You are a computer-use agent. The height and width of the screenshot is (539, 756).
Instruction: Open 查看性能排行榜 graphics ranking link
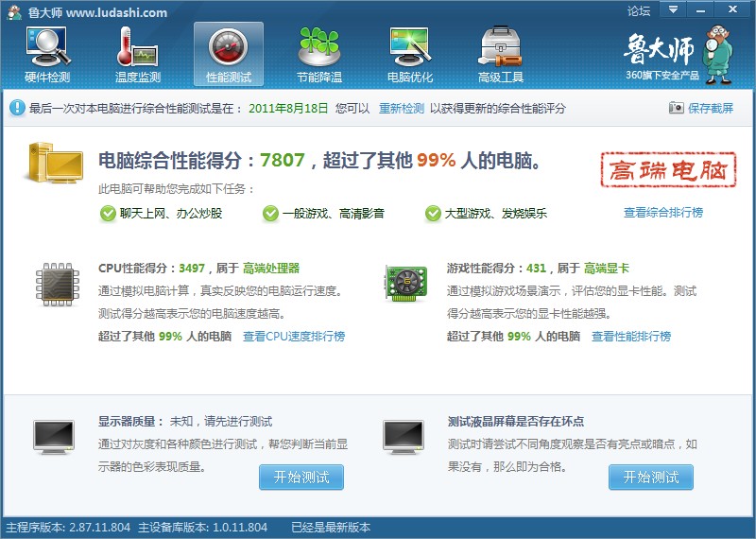(x=631, y=337)
